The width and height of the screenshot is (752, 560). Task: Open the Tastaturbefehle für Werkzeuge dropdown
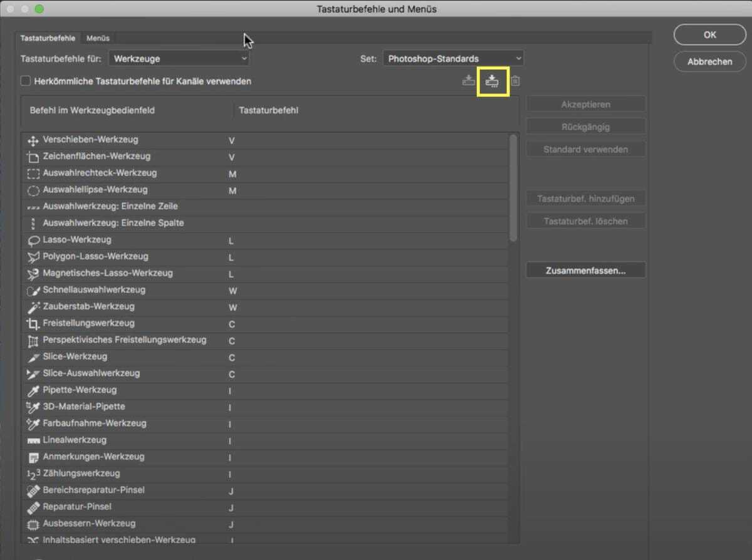point(179,58)
